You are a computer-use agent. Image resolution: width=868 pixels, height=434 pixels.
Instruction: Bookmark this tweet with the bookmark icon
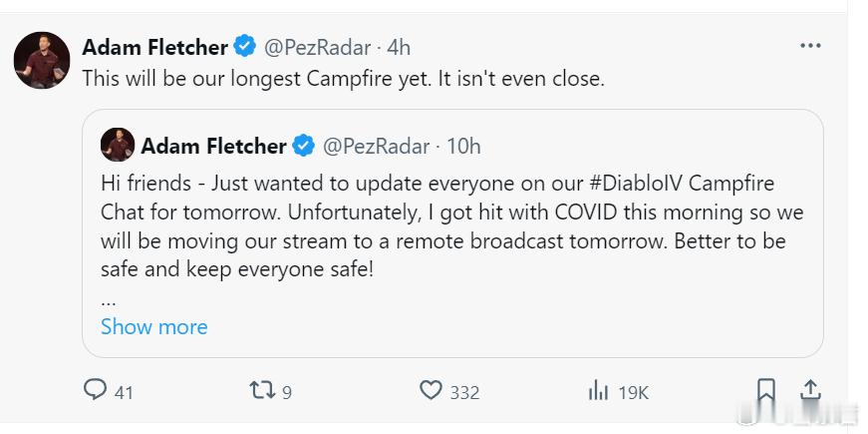(x=766, y=390)
